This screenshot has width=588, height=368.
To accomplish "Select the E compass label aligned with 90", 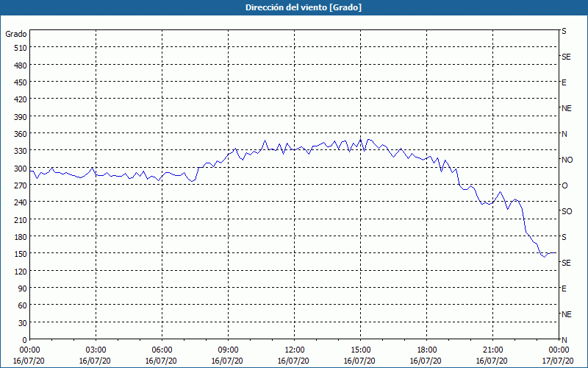I will pyautogui.click(x=564, y=289).
